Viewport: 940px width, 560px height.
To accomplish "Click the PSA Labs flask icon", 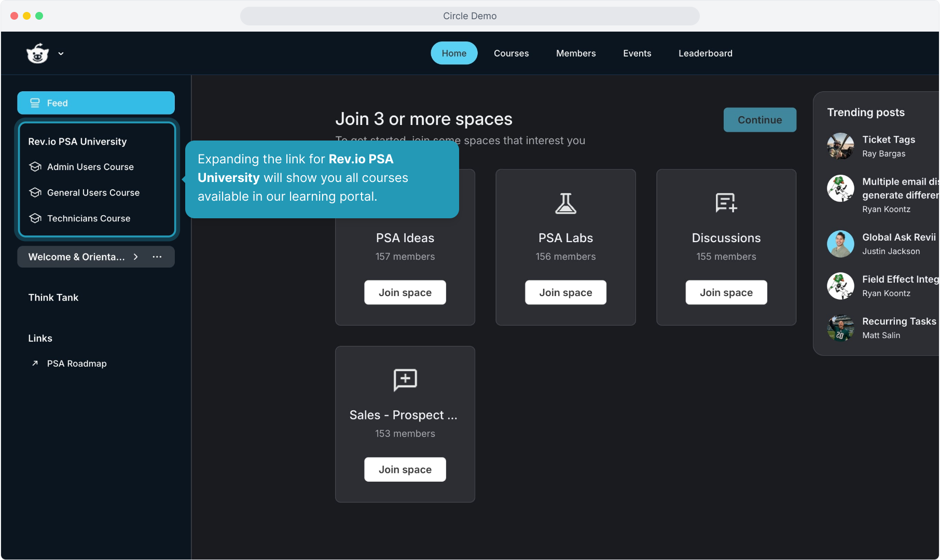I will click(x=565, y=203).
